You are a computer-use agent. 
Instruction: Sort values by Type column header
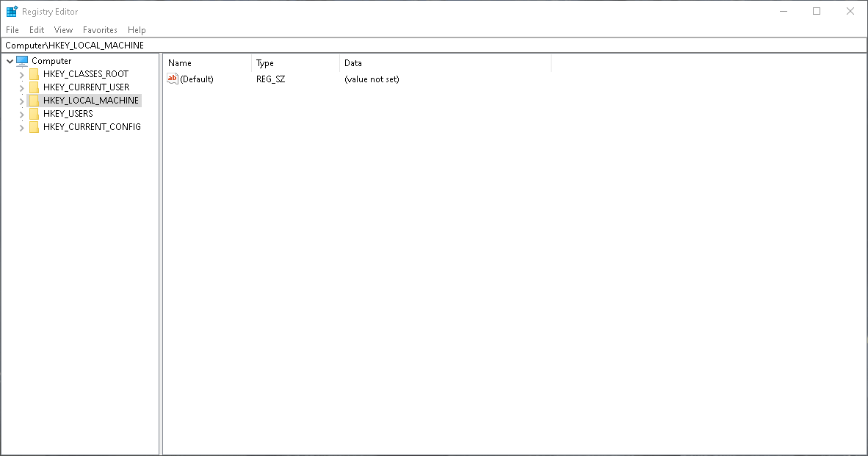point(296,63)
